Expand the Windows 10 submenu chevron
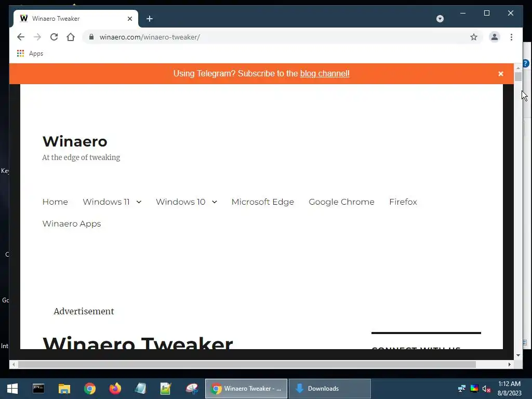 click(215, 202)
